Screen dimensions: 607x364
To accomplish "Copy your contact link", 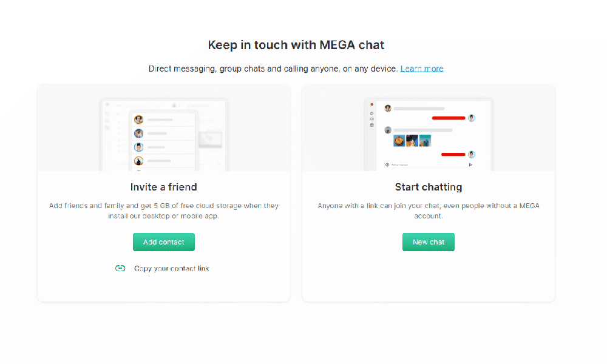I will point(171,268).
